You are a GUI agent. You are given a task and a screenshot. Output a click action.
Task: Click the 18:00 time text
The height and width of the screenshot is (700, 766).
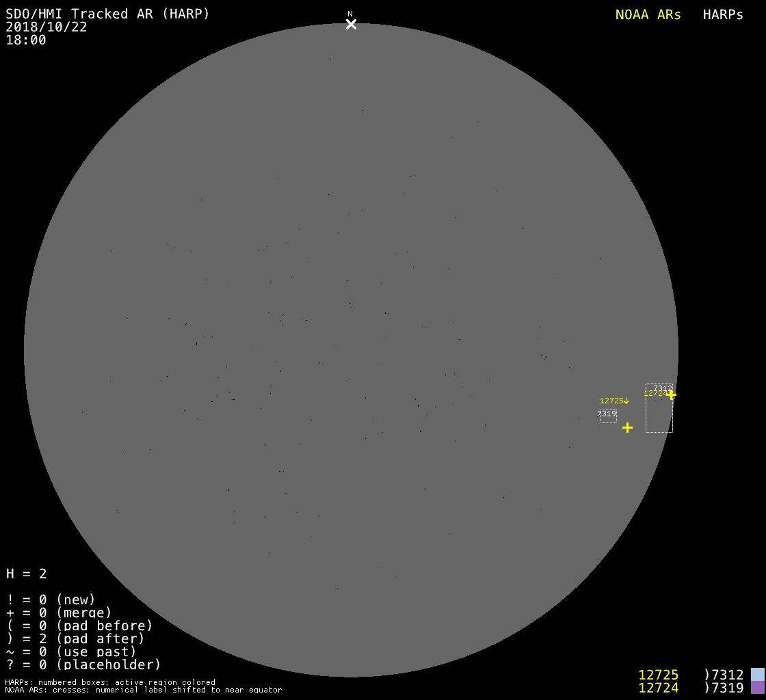26,40
